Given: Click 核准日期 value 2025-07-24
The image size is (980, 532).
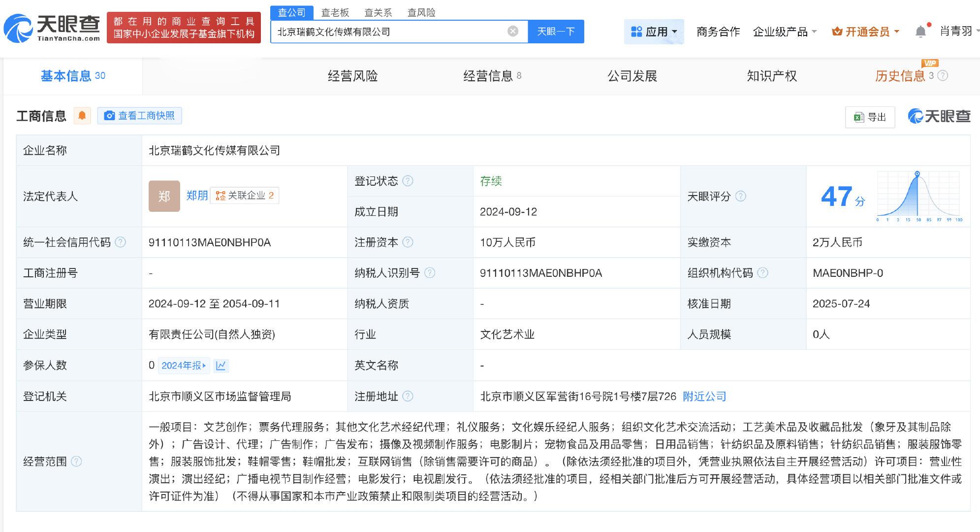Looking at the screenshot, I should pos(841,303).
